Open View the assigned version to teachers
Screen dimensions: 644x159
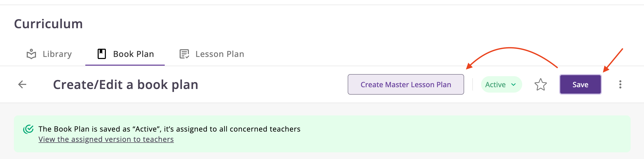click(106, 139)
